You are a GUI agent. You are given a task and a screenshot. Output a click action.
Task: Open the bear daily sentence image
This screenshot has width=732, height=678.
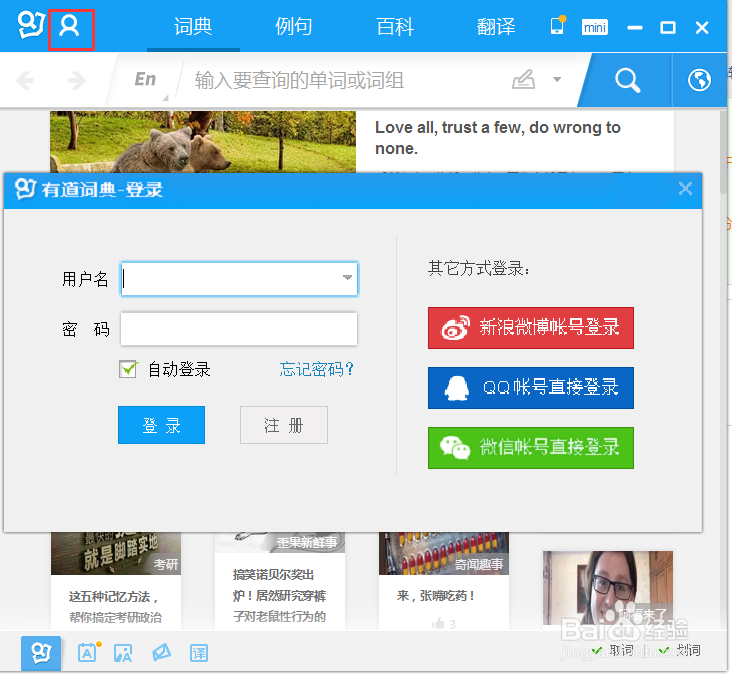tap(203, 142)
